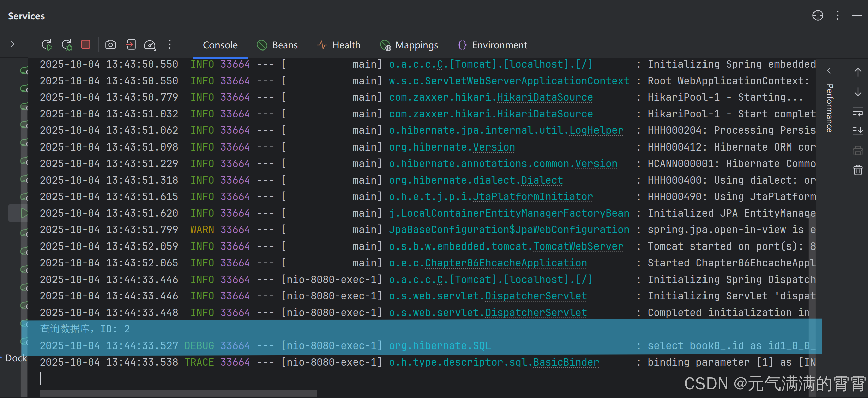868x398 pixels.
Task: Open Services panel options menu
Action: pos(837,15)
